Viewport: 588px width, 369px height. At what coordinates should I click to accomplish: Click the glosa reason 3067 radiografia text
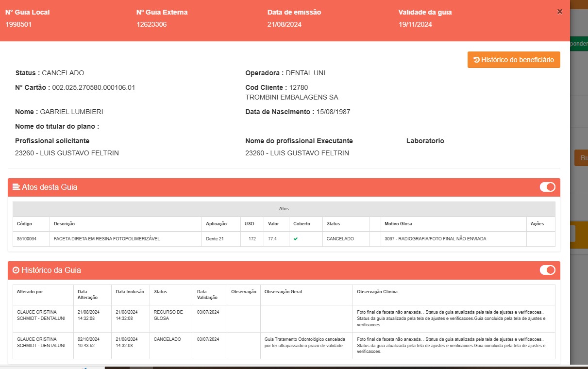coord(435,239)
